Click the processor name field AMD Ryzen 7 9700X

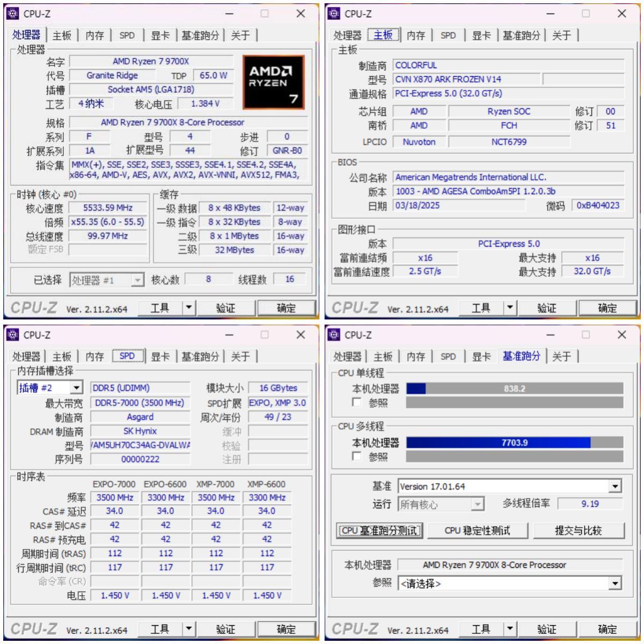point(151,61)
